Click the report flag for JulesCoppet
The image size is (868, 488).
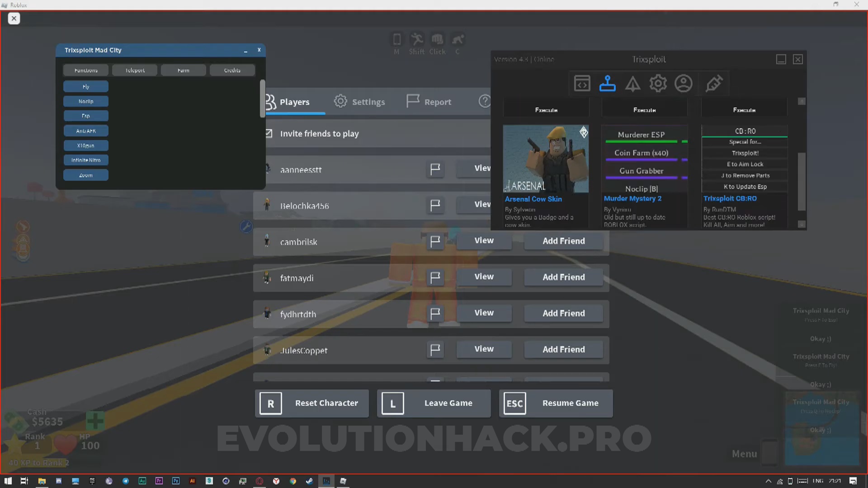point(435,350)
